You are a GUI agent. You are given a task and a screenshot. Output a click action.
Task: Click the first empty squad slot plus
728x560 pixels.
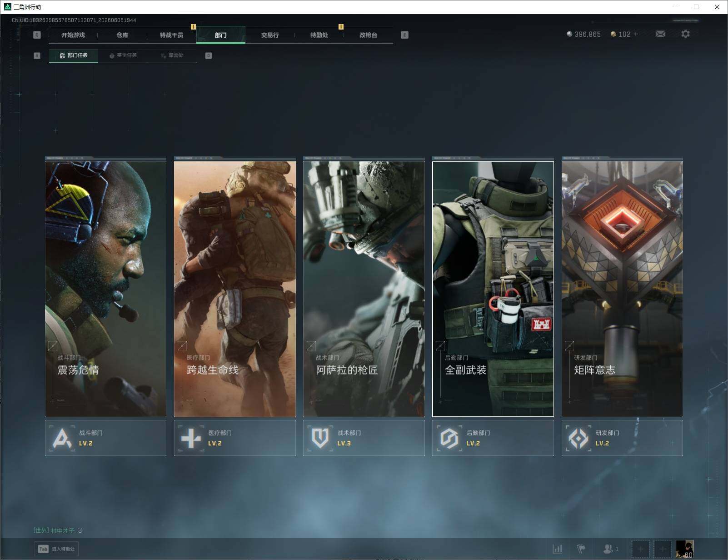641,549
